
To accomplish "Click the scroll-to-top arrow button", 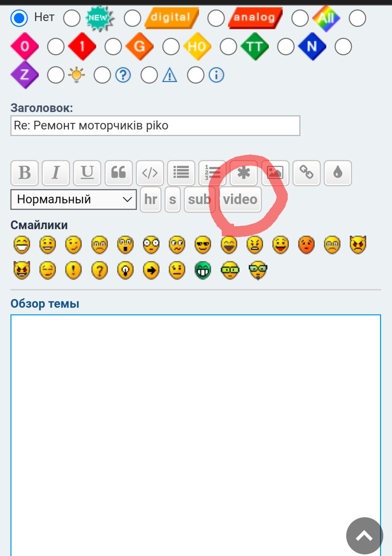I will tap(364, 536).
